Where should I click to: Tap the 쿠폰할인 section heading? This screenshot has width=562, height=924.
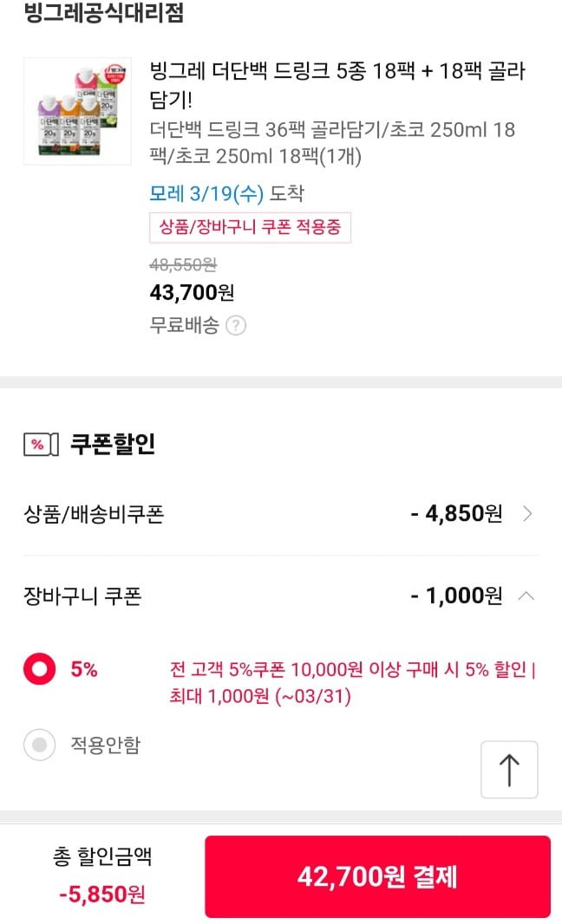click(x=113, y=445)
